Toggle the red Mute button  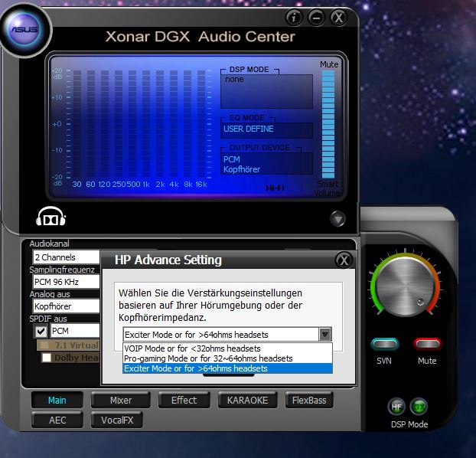click(428, 344)
